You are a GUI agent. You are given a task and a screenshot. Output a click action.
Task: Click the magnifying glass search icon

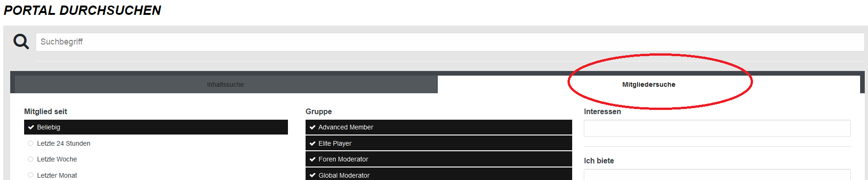(x=21, y=42)
